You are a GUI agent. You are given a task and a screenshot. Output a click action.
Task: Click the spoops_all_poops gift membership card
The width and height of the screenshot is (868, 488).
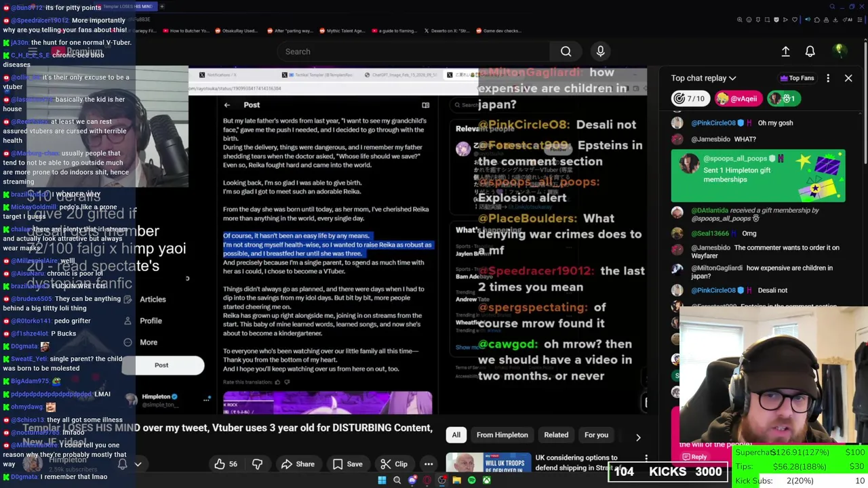[758, 176]
